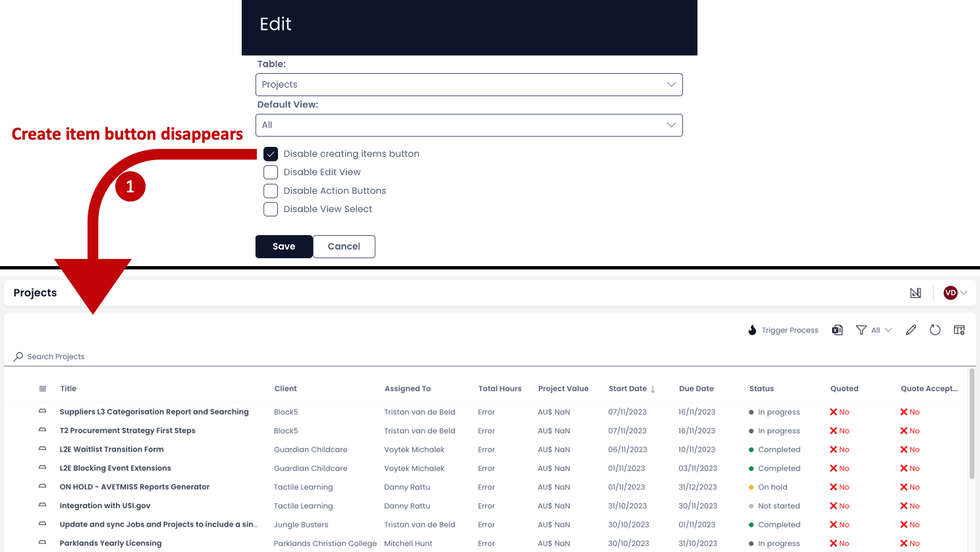Viewport: 980px width, 552px height.
Task: Open project Suppliers L3 Categorisation Report and Searching
Action: [x=154, y=412]
